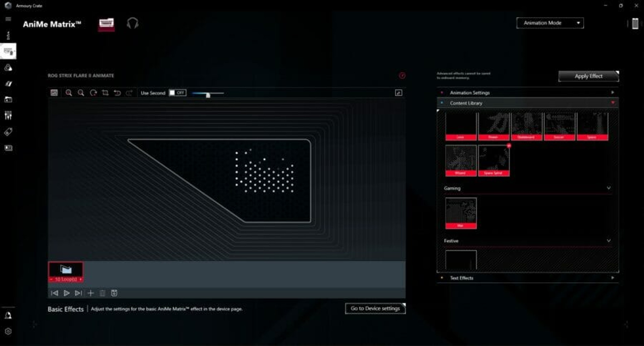The image size is (644, 346).
Task: Select the War animation in Gaming
Action: pyautogui.click(x=461, y=213)
